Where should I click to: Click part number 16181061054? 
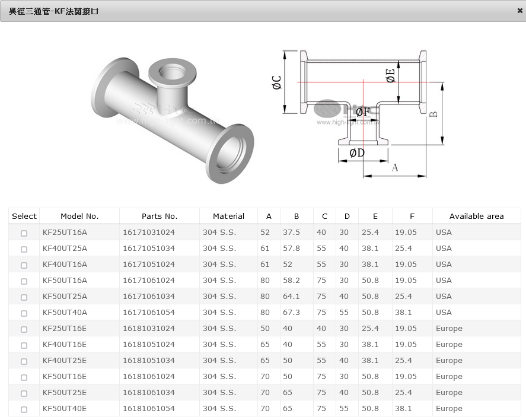[149, 409]
